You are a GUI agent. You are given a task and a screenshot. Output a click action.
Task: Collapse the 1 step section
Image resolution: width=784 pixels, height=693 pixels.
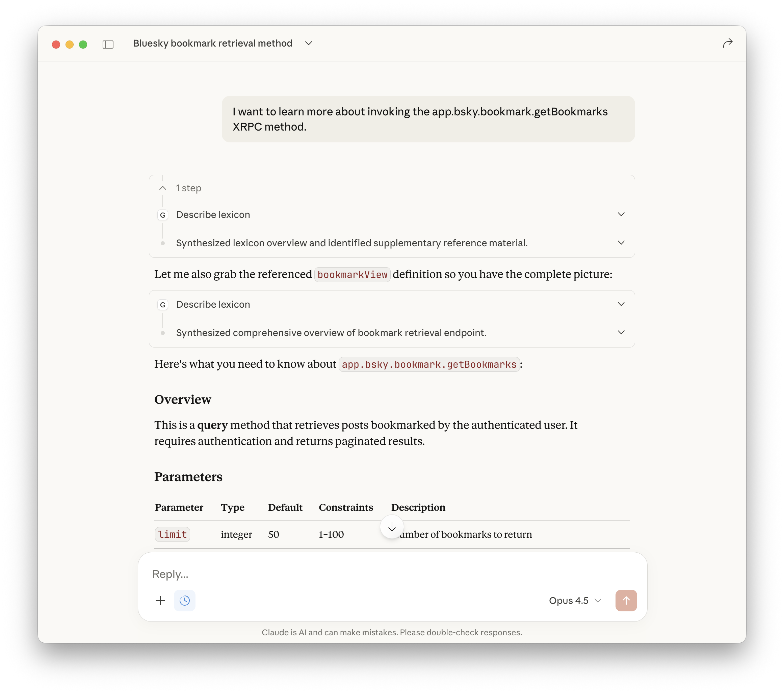point(163,188)
